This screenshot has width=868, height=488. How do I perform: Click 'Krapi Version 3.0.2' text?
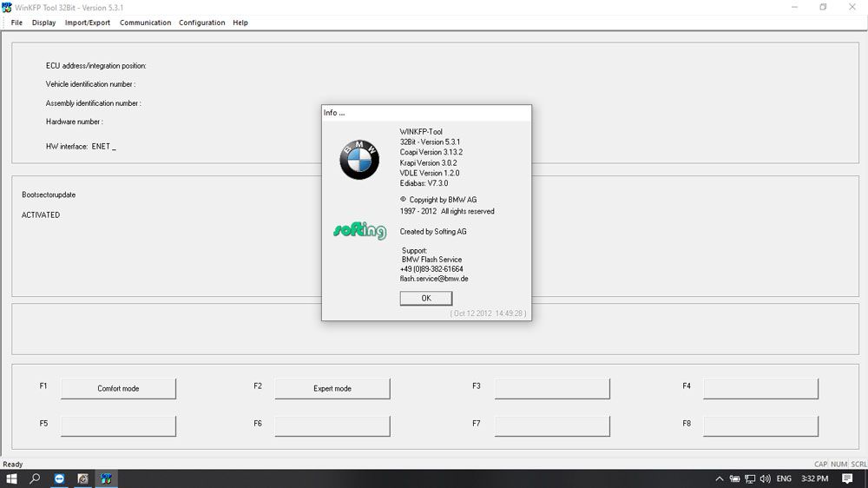[x=429, y=163]
